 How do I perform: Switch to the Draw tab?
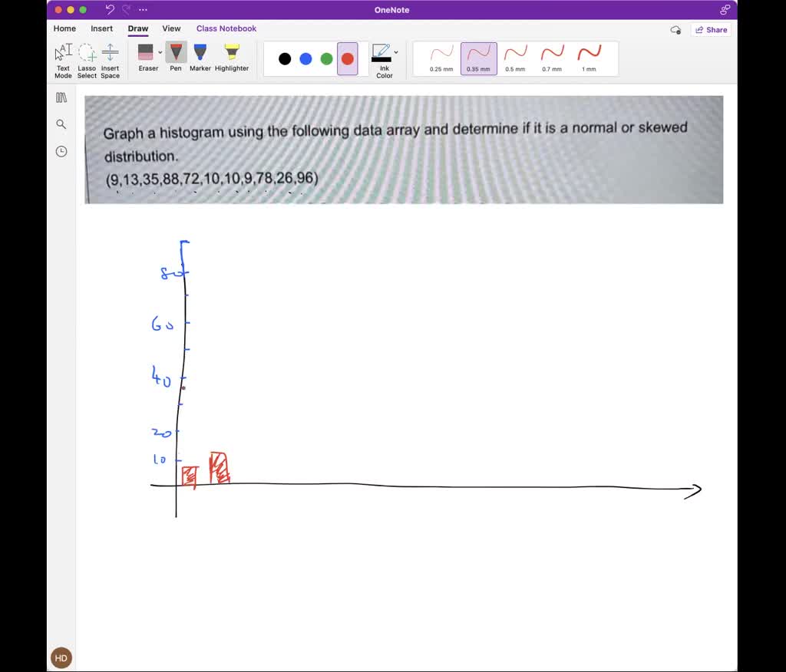coord(138,28)
